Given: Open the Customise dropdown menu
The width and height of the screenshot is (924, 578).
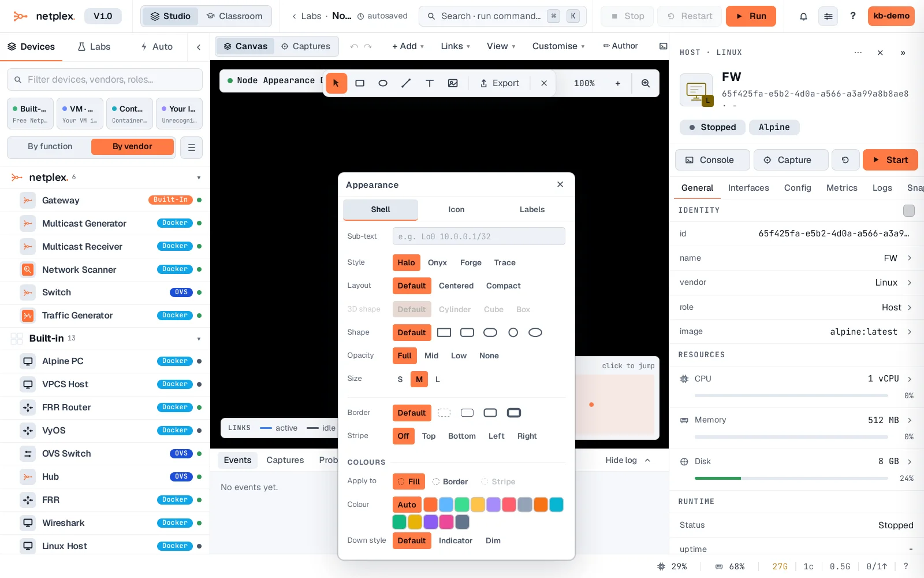Looking at the screenshot, I should [558, 46].
